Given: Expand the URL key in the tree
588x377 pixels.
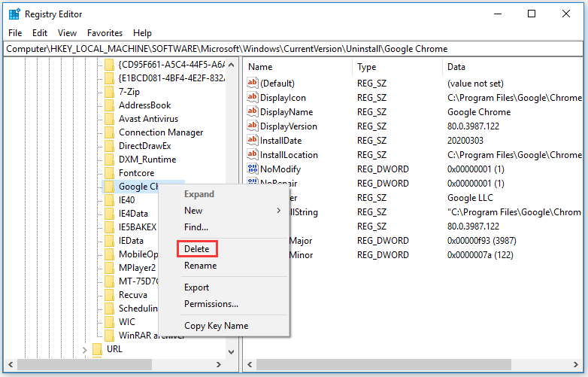Looking at the screenshot, I should (85, 350).
